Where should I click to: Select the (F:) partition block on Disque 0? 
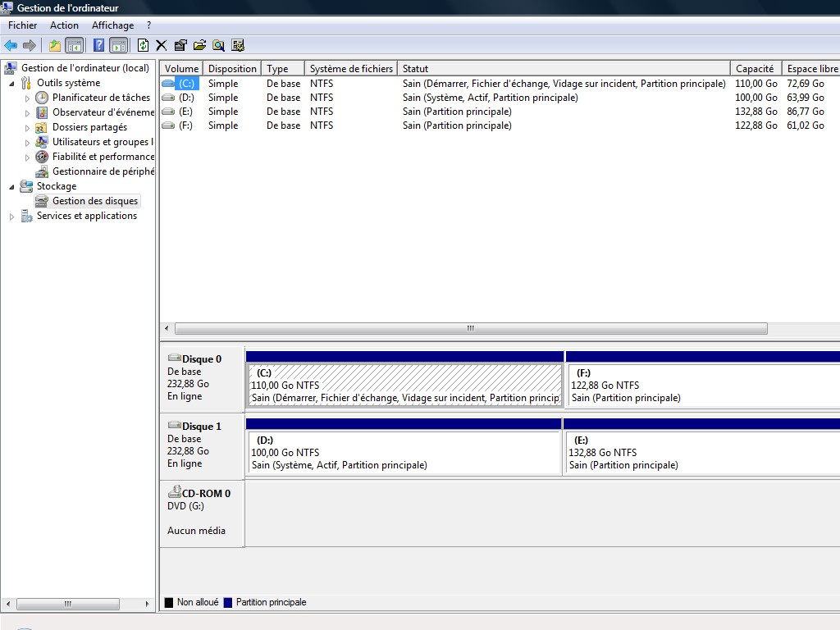(702, 386)
